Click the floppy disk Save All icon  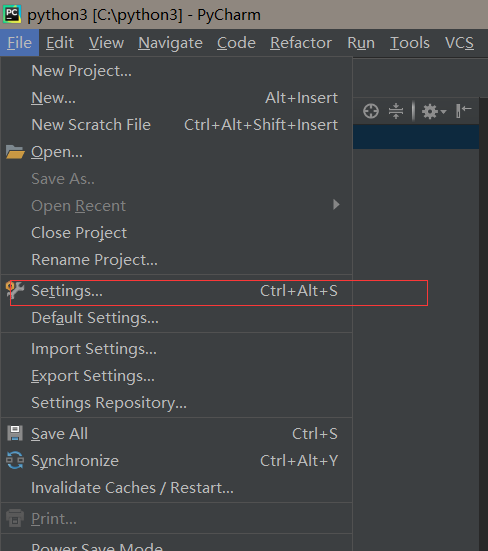(15, 433)
